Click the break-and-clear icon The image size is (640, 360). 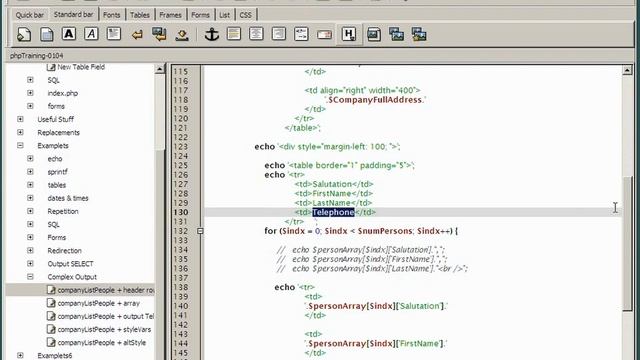[x=159, y=34]
